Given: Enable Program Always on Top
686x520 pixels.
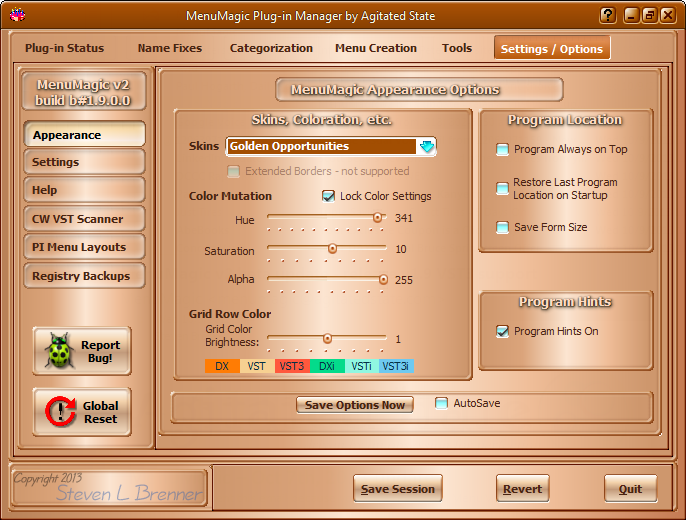Looking at the screenshot, I should [x=502, y=150].
